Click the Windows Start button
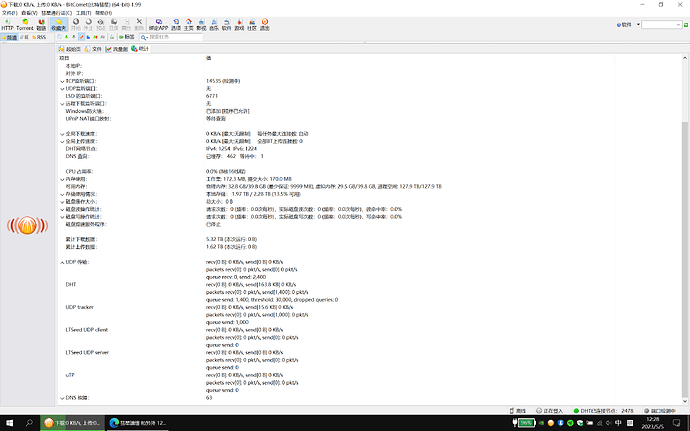 [10, 422]
